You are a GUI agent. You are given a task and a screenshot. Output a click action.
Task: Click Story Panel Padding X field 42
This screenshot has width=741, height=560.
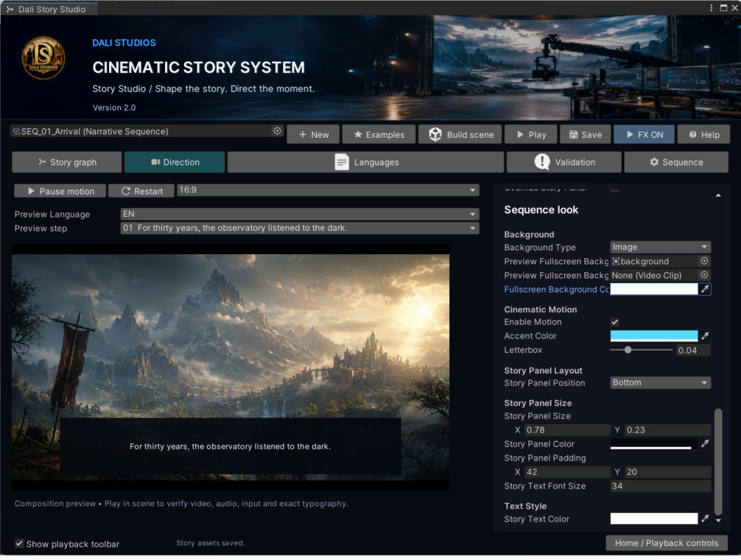coord(567,472)
